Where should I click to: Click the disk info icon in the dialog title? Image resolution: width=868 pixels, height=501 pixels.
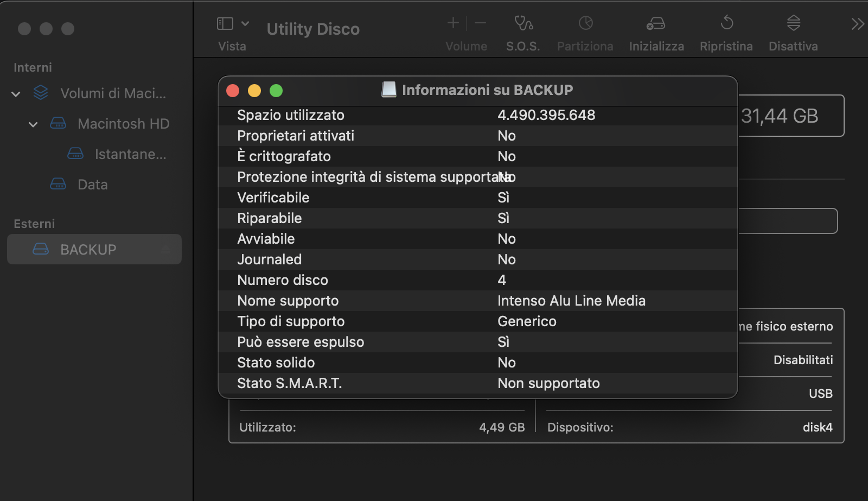click(388, 89)
